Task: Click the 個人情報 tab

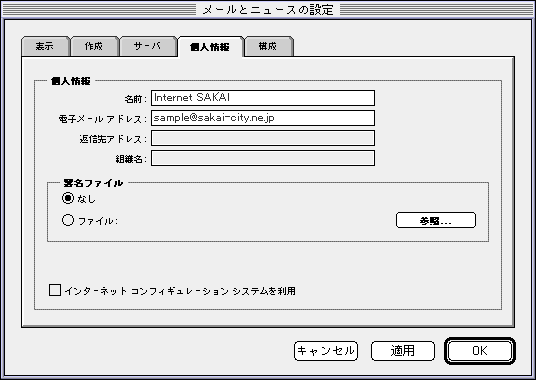Action: tap(210, 47)
